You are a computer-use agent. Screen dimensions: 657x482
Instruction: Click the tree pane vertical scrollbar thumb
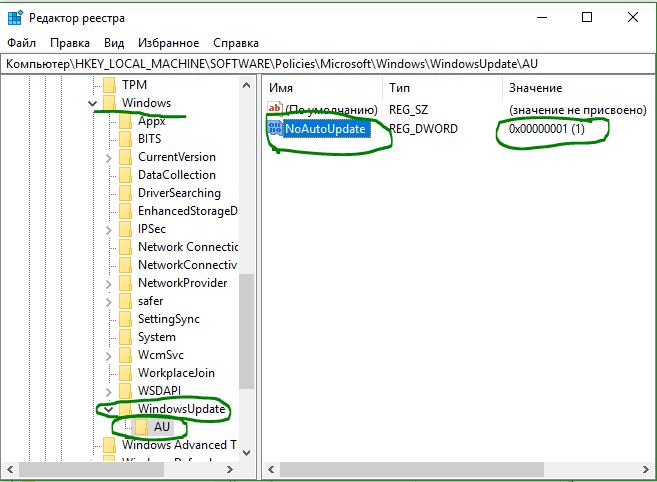coord(246,331)
